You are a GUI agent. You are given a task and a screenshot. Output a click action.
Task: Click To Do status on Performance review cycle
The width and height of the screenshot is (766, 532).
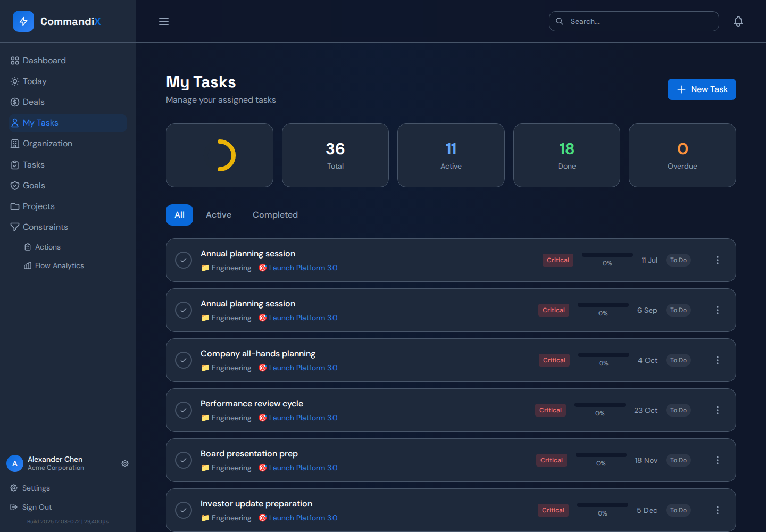pos(678,410)
